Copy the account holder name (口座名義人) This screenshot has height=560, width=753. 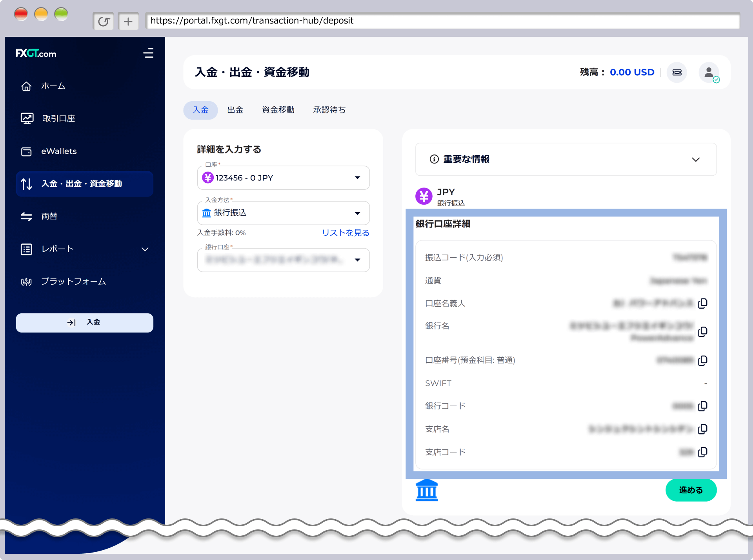pyautogui.click(x=703, y=303)
